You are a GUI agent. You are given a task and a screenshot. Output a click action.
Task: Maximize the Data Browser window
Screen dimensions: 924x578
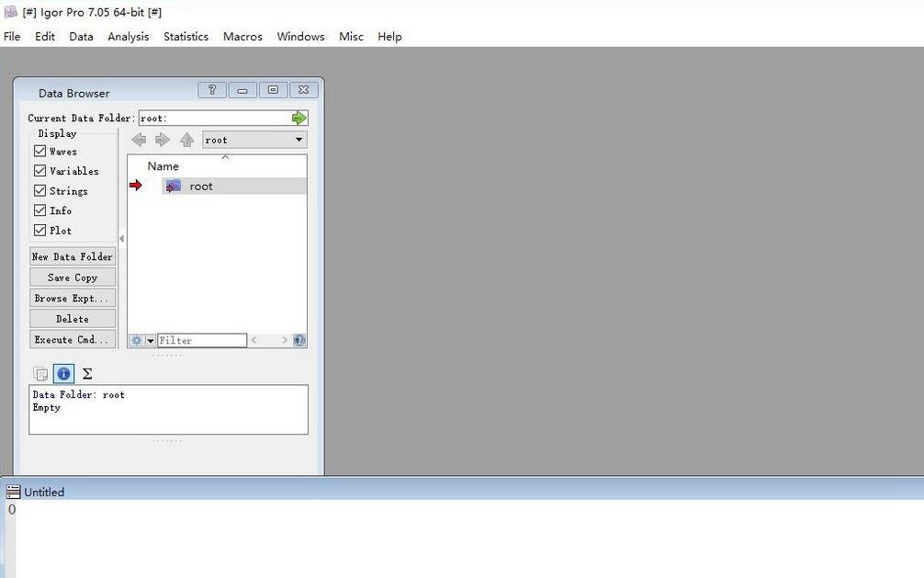(x=273, y=90)
